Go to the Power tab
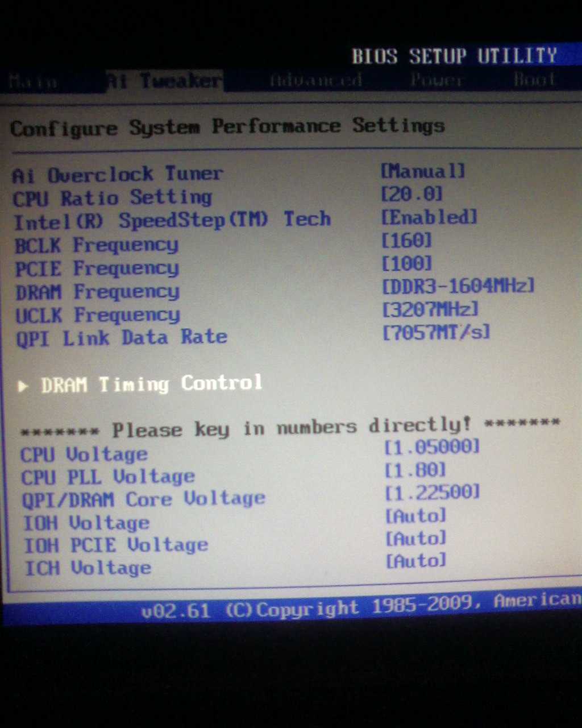Image resolution: width=582 pixels, height=728 pixels. pos(436,80)
